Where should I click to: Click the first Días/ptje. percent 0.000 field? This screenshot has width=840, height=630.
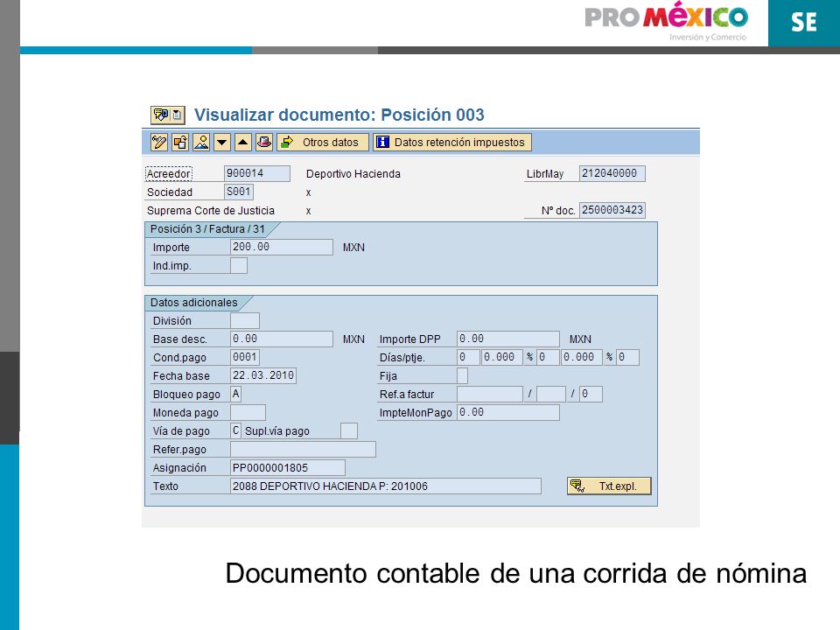502,357
